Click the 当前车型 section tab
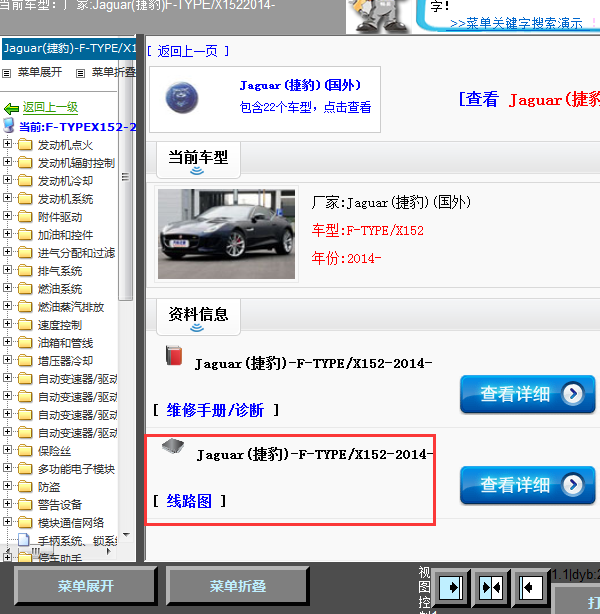The image size is (600, 614). 198,160
